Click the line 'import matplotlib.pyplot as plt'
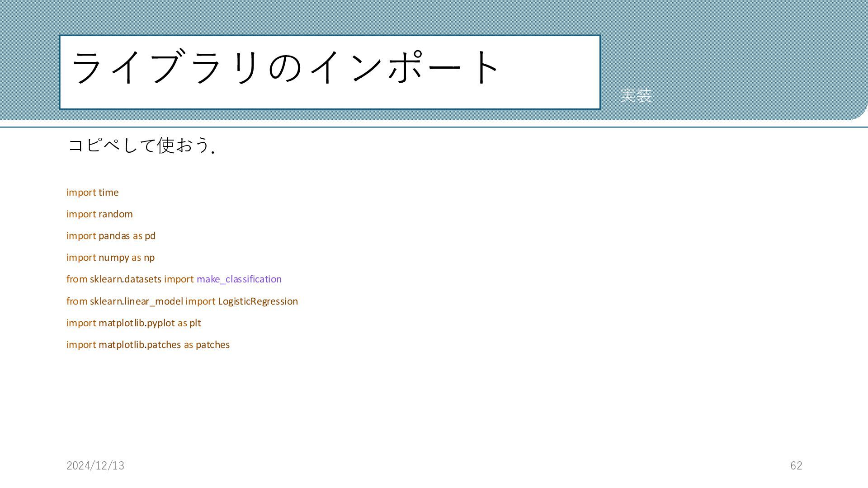Image resolution: width=868 pixels, height=488 pixels. pos(134,323)
